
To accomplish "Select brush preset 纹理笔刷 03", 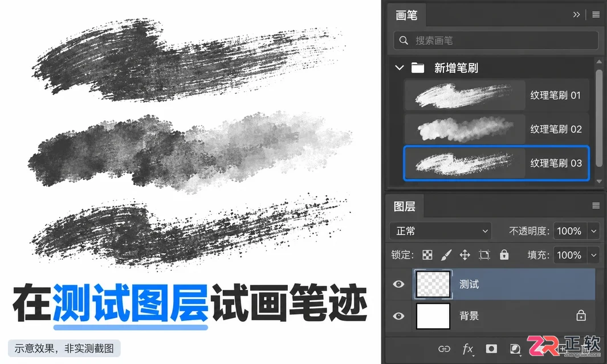I will coord(496,163).
